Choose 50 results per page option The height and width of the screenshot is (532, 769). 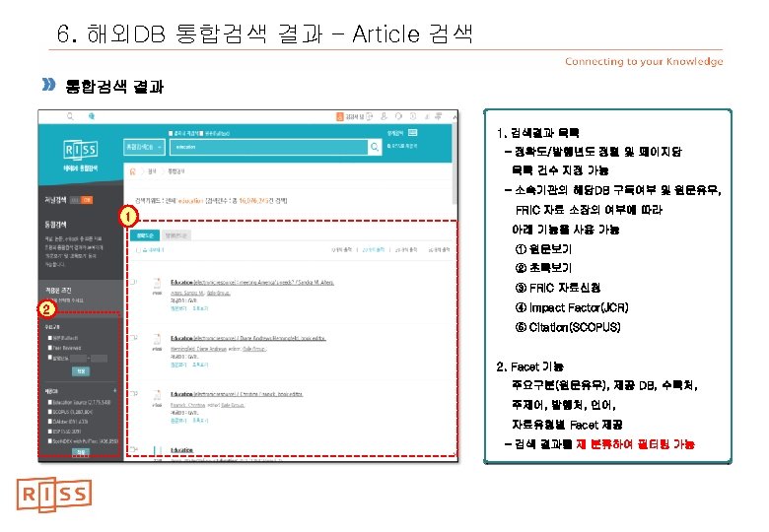tap(439, 250)
